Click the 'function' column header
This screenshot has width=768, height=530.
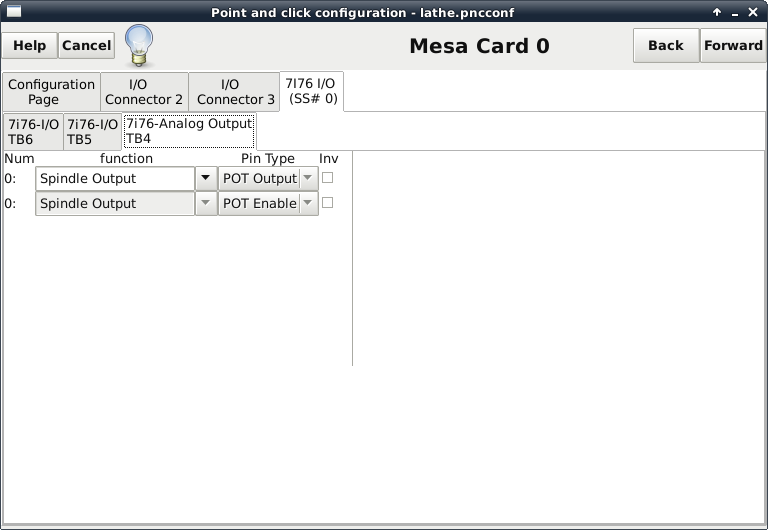[x=126, y=158]
